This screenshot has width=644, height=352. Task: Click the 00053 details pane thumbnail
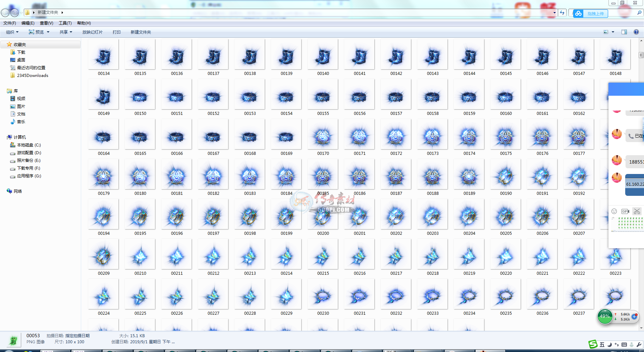13,341
